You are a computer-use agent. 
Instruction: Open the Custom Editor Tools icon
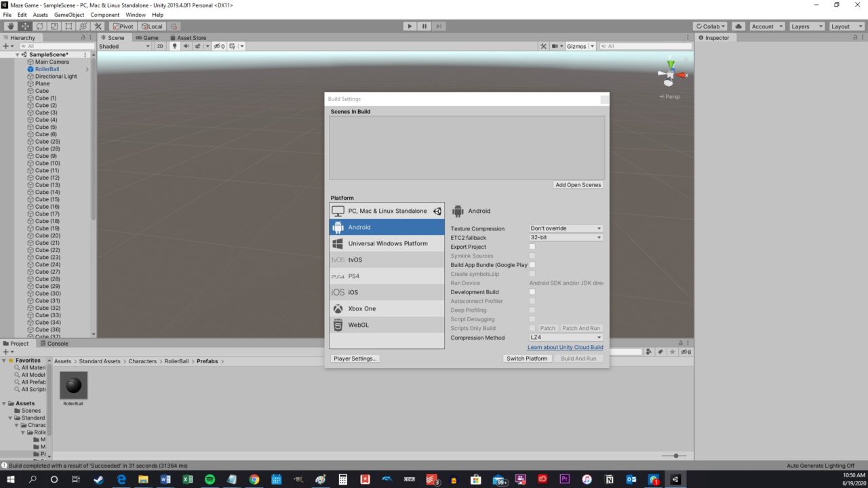pyautogui.click(x=98, y=26)
